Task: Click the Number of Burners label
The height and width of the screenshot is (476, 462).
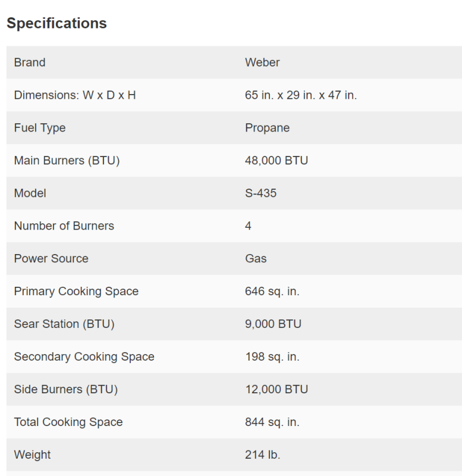Action: tap(64, 226)
